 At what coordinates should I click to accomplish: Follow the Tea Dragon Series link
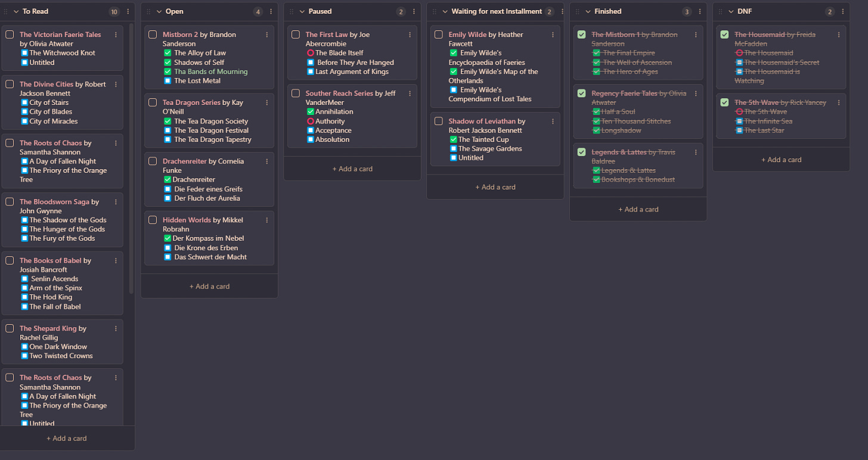(191, 102)
